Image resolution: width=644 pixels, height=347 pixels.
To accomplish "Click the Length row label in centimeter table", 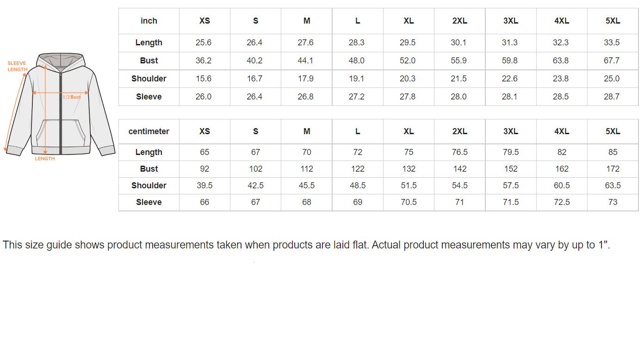I will point(149,152).
